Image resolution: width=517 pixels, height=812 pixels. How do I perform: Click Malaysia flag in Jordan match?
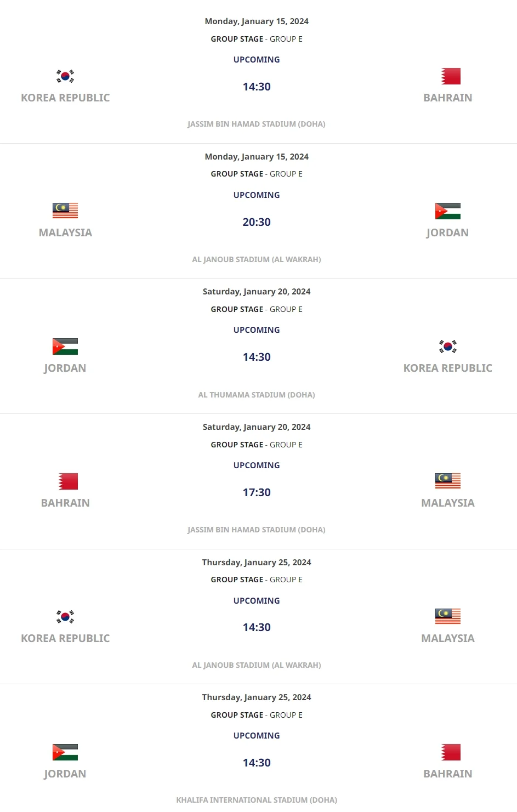[x=65, y=211]
